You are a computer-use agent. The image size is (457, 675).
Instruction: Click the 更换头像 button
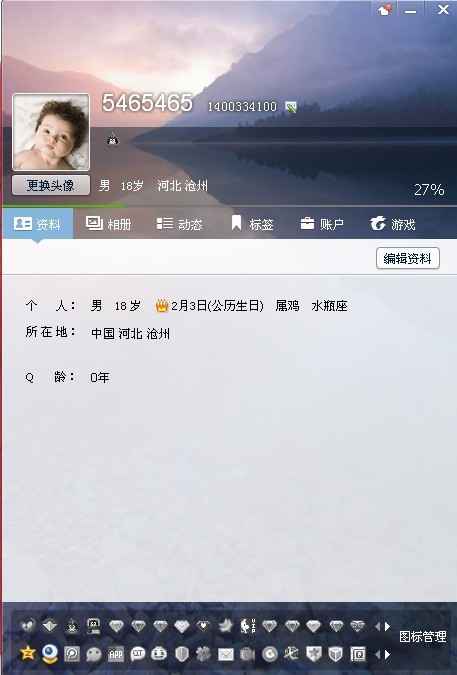51,186
